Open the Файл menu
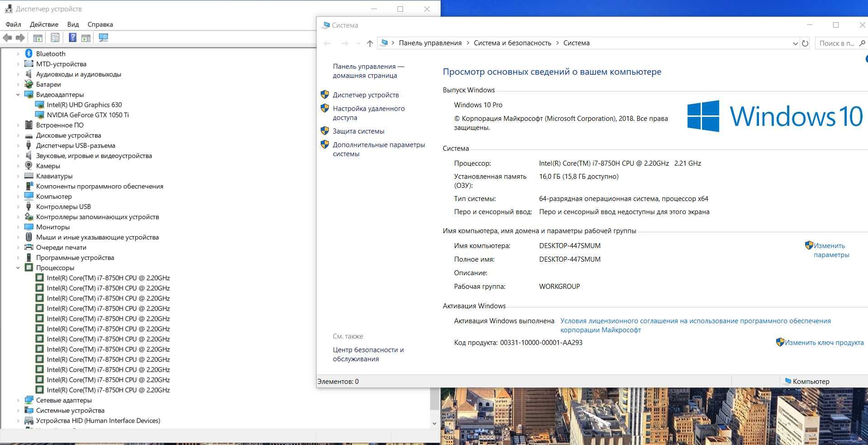Screen dimensions: 868x445 (13, 24)
